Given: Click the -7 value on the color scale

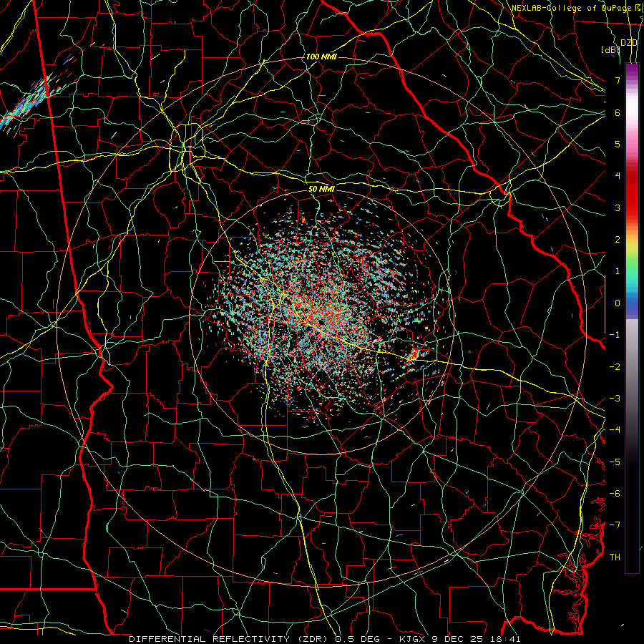Looking at the screenshot, I should point(615,525).
